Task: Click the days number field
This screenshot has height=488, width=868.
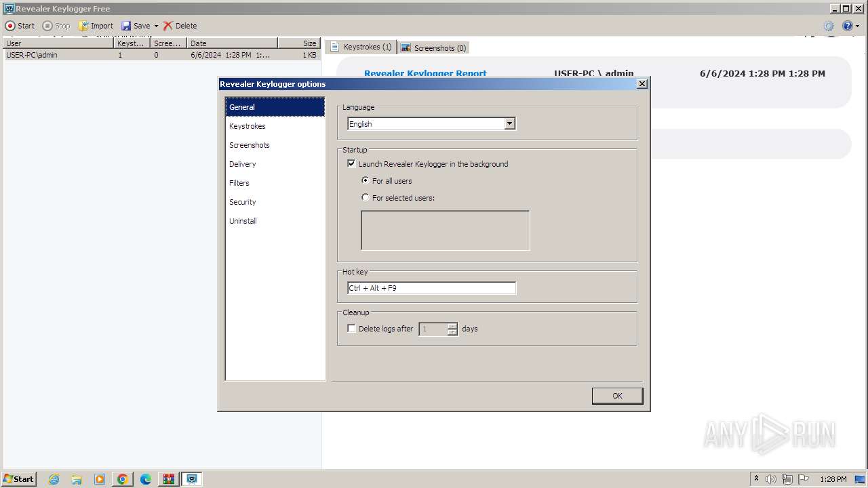Action: (x=433, y=329)
